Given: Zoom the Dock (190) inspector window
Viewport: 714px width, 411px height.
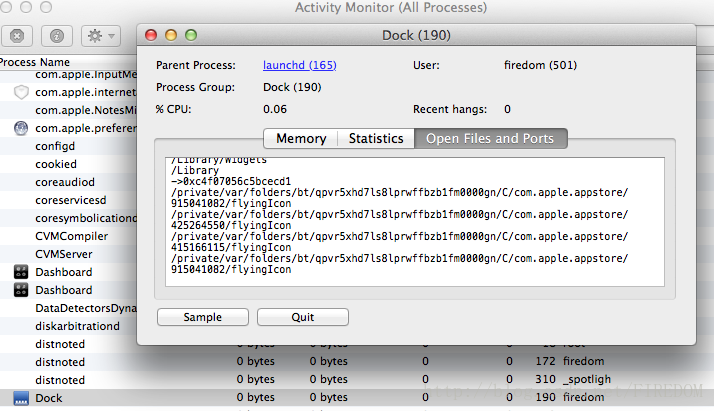Looking at the screenshot, I should click(191, 35).
